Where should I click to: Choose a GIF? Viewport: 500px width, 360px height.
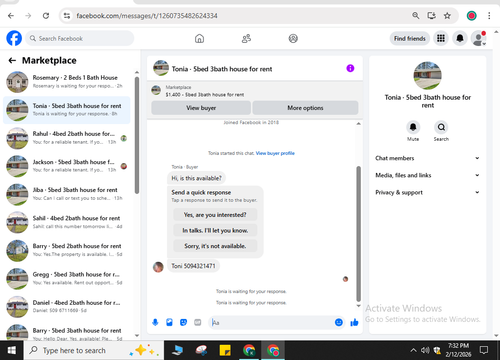point(198,322)
